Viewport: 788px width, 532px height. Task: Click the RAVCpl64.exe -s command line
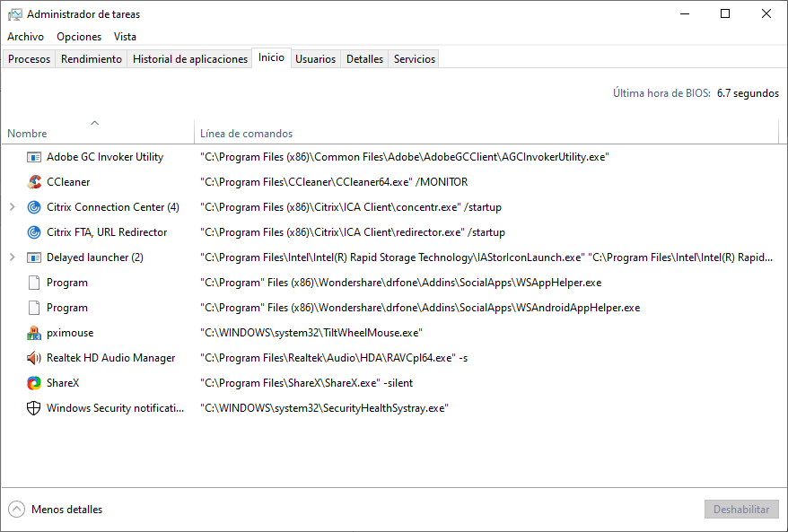tap(334, 358)
